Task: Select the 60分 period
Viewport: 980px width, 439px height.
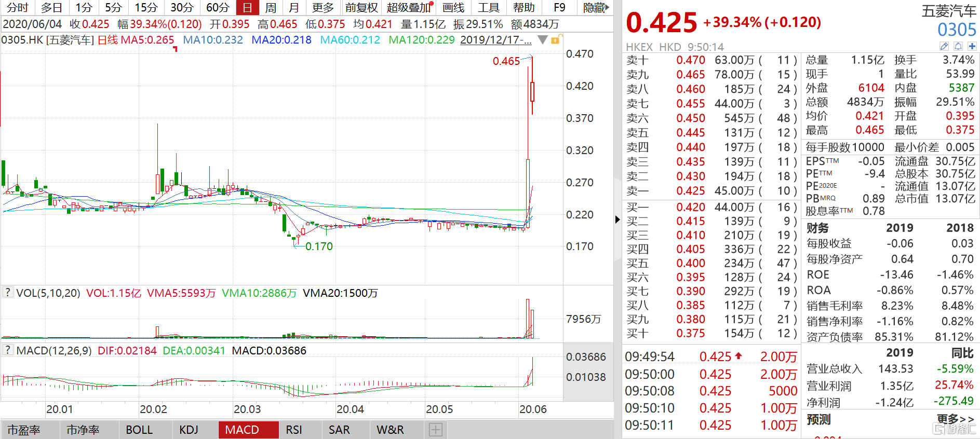Action: coord(218,7)
